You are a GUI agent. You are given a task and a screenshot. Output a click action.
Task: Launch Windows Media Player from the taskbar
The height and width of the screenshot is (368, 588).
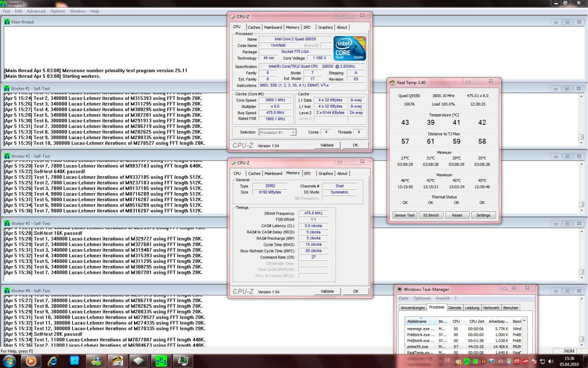coord(31,361)
